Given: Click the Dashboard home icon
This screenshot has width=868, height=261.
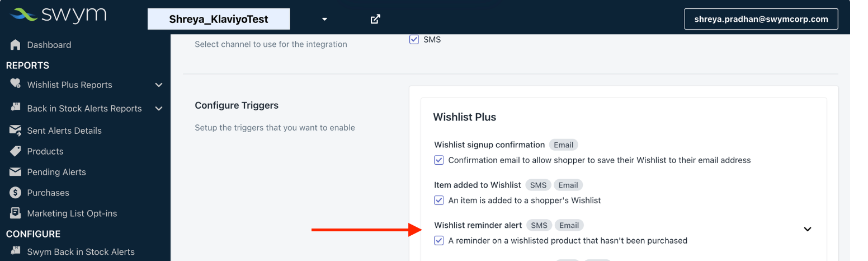Looking at the screenshot, I should pos(15,45).
